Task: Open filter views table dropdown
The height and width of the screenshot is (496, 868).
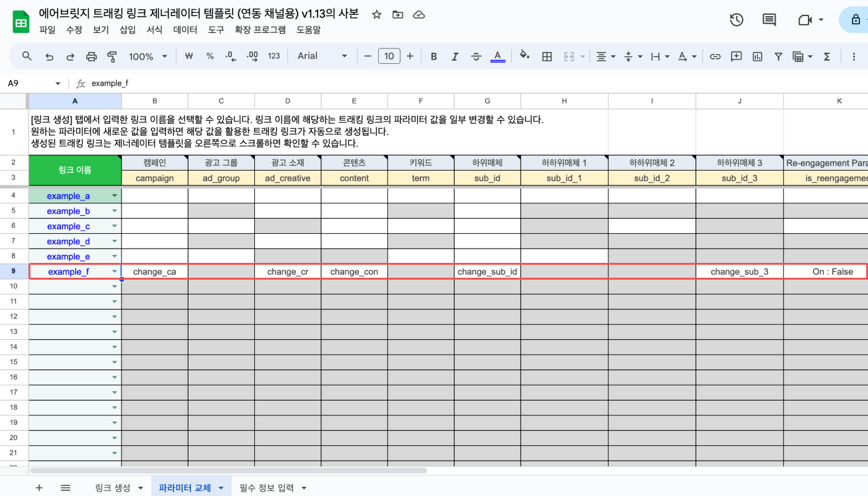Action: [802, 56]
